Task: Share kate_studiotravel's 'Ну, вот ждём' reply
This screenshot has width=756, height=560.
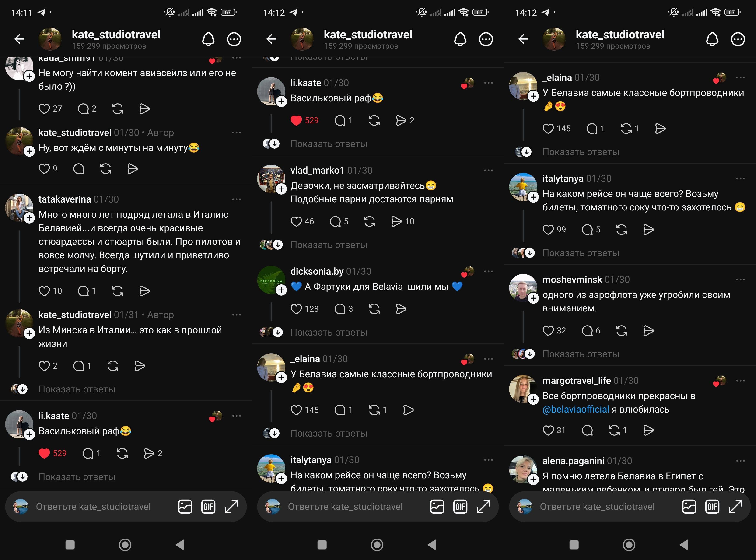Action: pyautogui.click(x=132, y=169)
